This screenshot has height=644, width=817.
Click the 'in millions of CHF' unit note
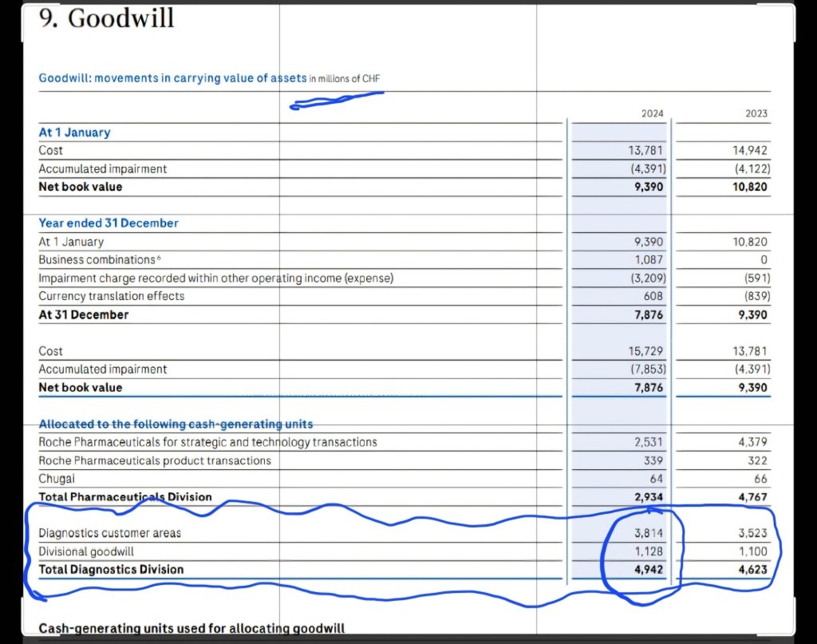(345, 79)
